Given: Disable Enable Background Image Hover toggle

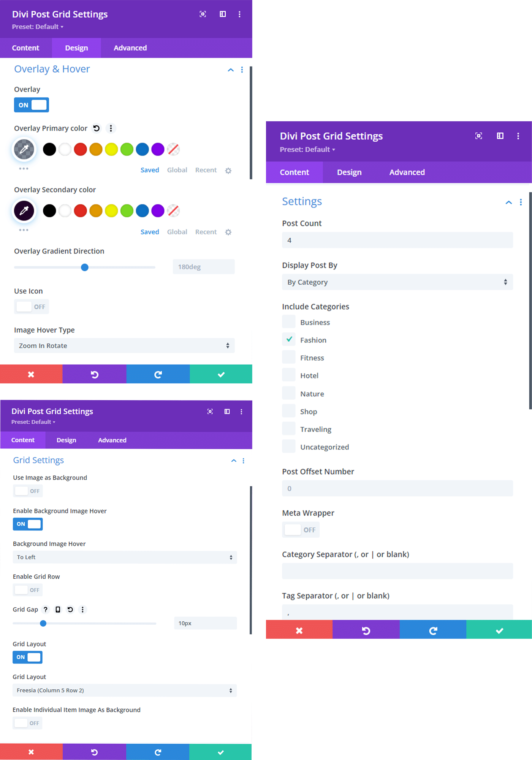Looking at the screenshot, I should pos(28,524).
